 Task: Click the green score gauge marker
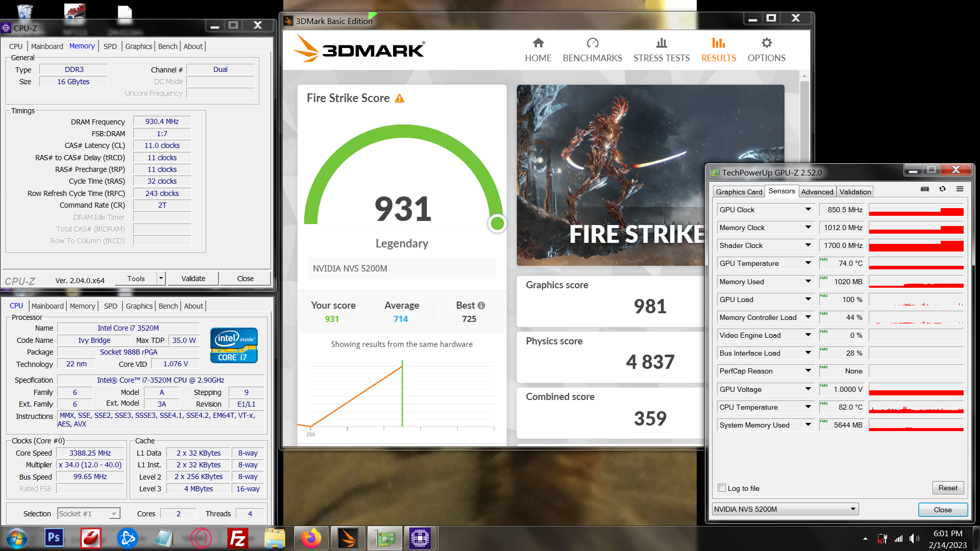pyautogui.click(x=497, y=223)
